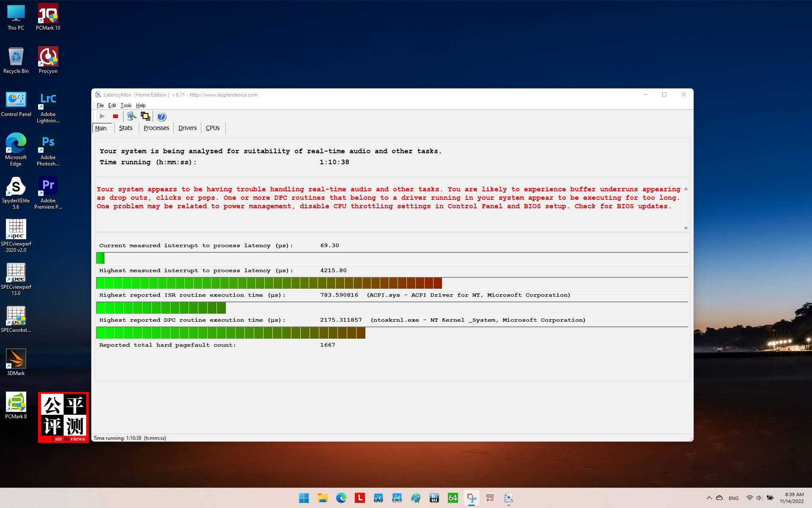Screen dimensions: 812x508
Task: Open the CPUs tab
Action: click(212, 128)
